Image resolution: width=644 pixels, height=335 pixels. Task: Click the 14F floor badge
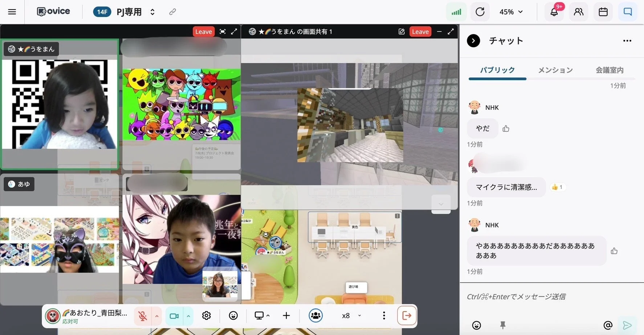click(102, 12)
